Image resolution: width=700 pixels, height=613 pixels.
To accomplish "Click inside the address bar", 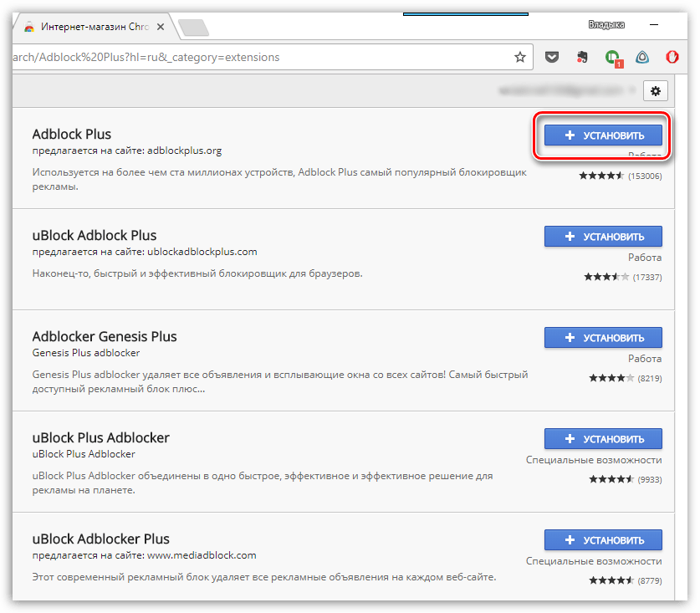I will [251, 57].
